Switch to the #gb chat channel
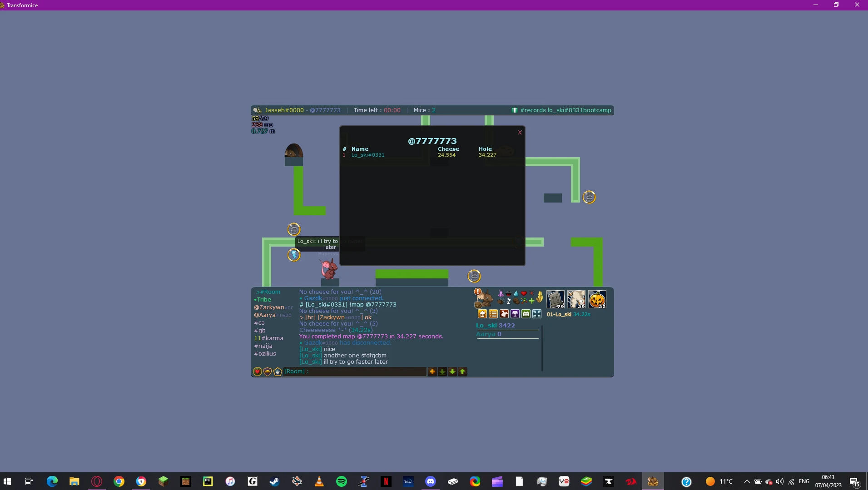The height and width of the screenshot is (490, 868). 260,331
